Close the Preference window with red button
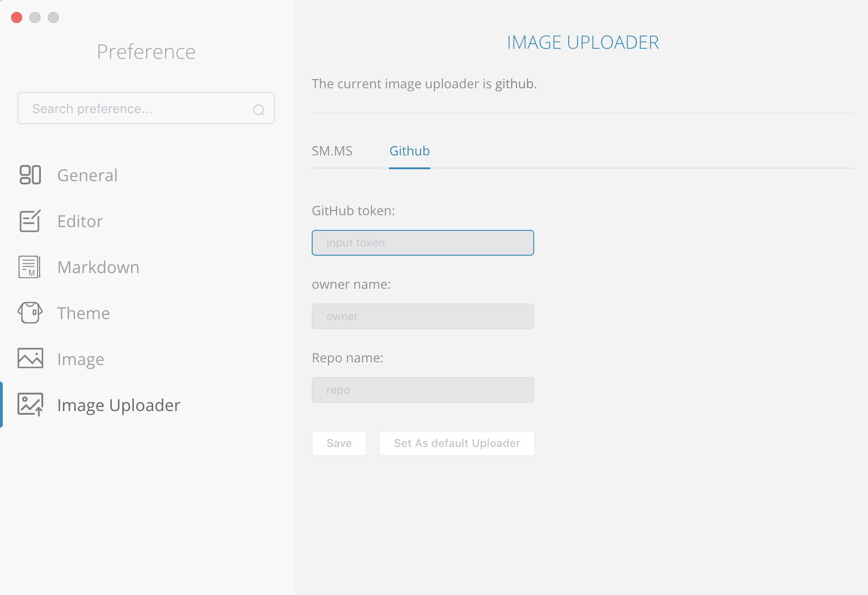 17,17
